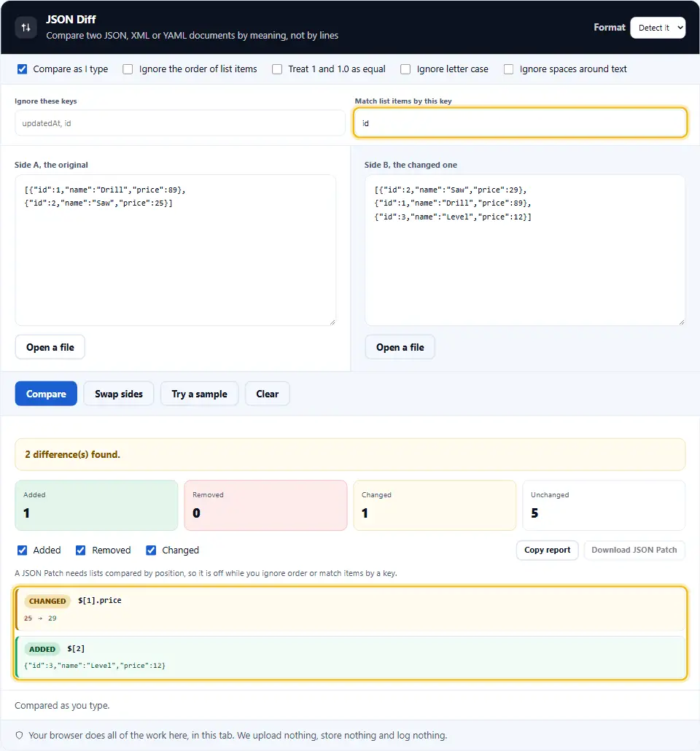Click the Unchanged summary card showing 5
700x751 pixels.
(604, 505)
